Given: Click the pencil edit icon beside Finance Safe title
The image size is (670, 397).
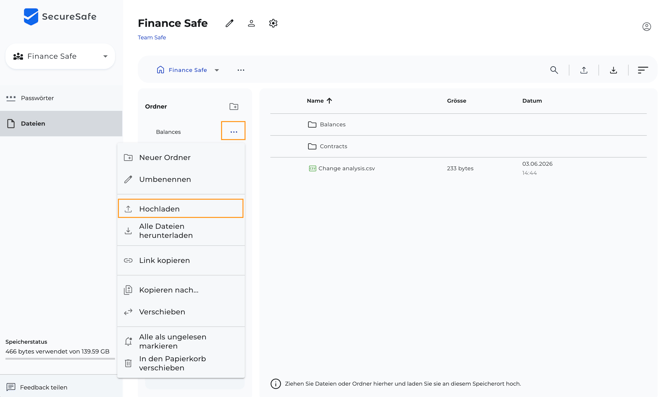Looking at the screenshot, I should 229,24.
